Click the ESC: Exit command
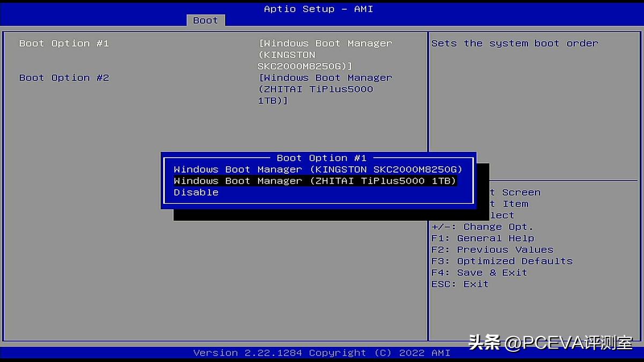 459,284
